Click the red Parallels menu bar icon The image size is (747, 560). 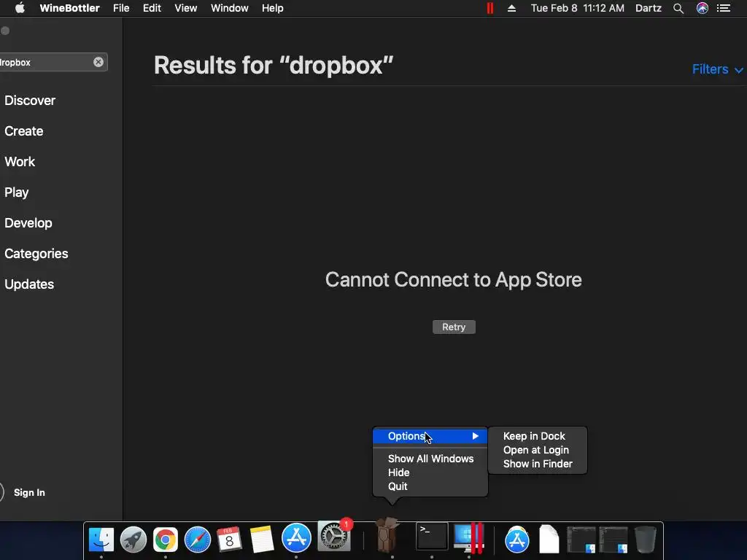pyautogui.click(x=489, y=8)
